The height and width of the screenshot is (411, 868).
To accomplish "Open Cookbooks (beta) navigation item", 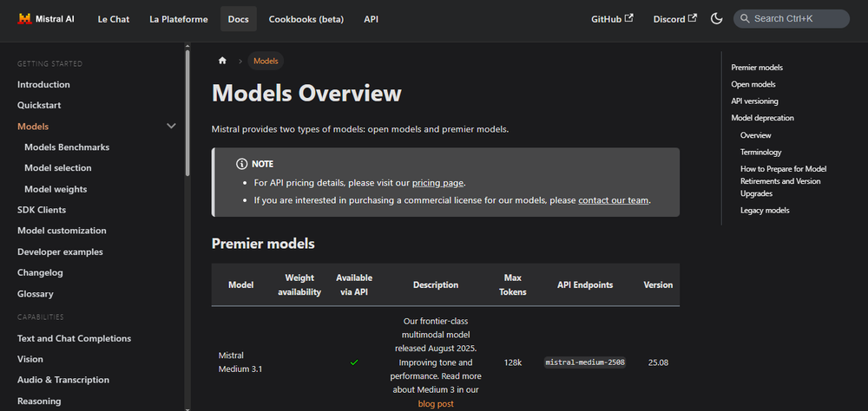I will pos(306,19).
